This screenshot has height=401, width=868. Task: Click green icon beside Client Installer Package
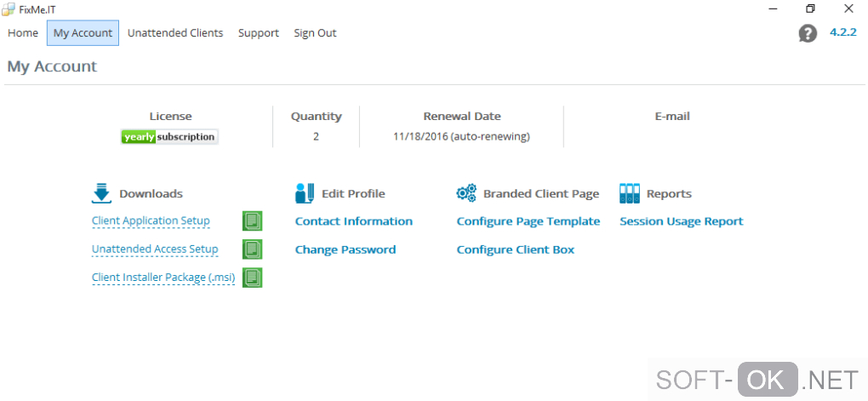tap(252, 278)
